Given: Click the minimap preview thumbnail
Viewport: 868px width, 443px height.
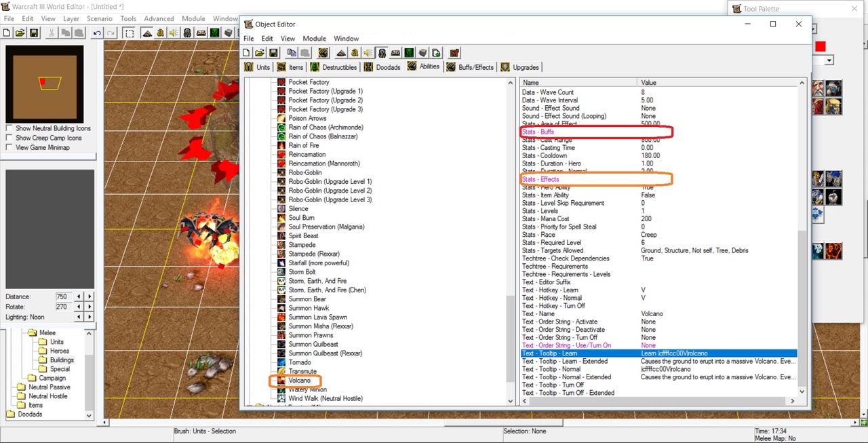Looking at the screenshot, I should pyautogui.click(x=45, y=83).
